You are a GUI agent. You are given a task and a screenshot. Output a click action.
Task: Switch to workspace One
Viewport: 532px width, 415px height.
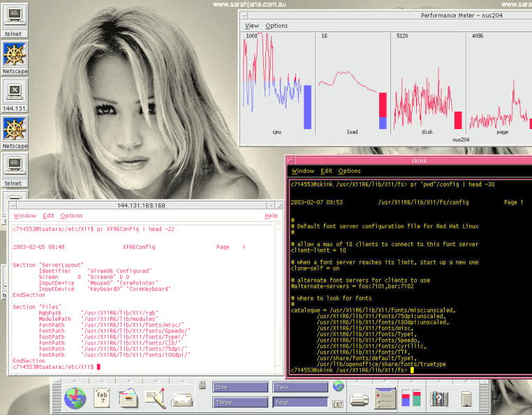tap(240, 387)
